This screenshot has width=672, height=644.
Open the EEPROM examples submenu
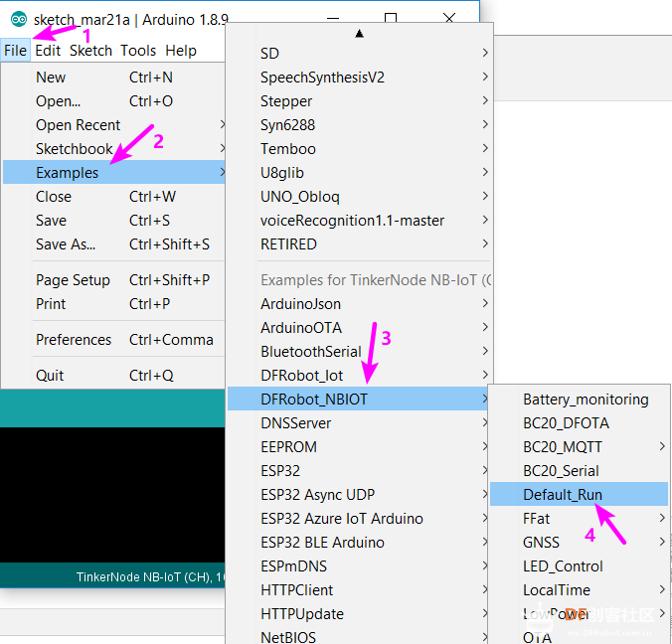tap(359, 447)
